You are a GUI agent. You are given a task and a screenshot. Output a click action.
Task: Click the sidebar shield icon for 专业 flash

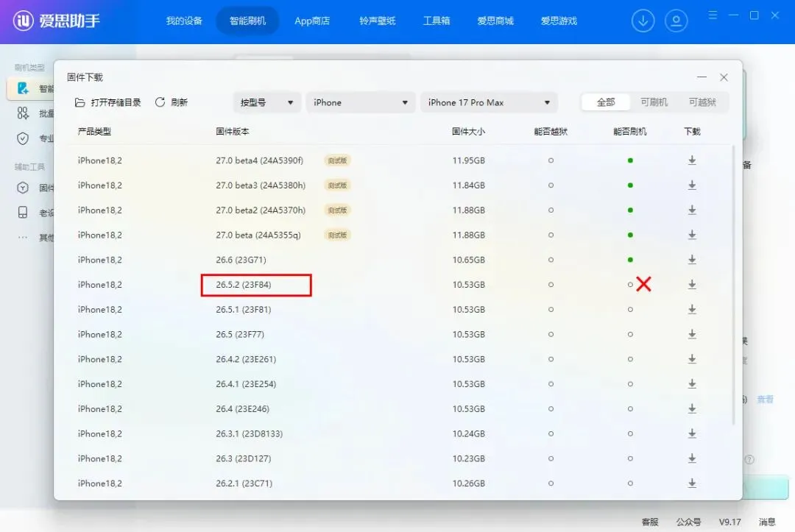[x=23, y=138]
